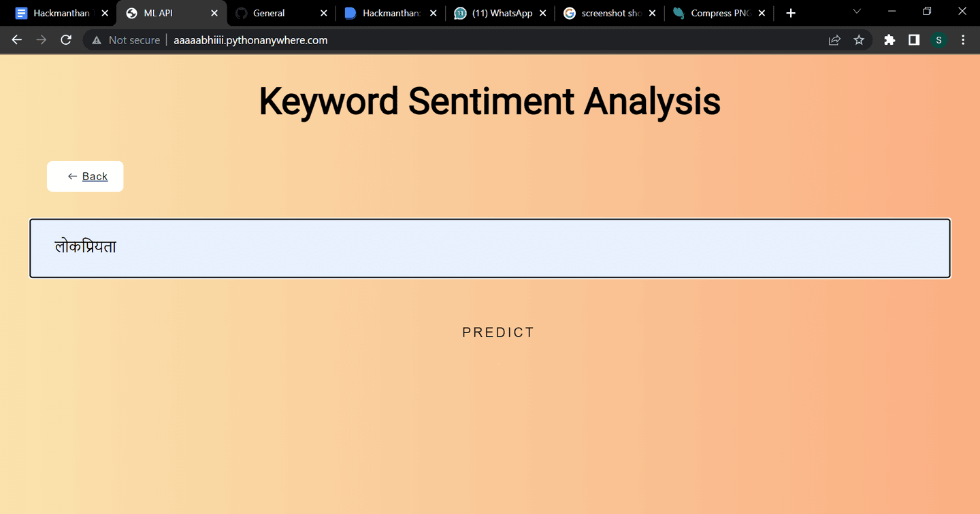The image size is (980, 514).
Task: Click the browser forward arrow
Action: point(42,40)
